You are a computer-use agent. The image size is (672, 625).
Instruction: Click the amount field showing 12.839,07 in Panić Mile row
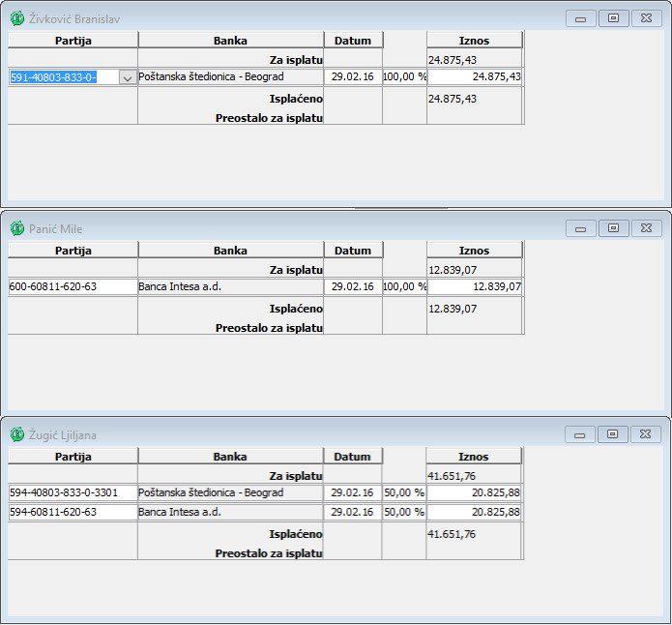tap(475, 287)
